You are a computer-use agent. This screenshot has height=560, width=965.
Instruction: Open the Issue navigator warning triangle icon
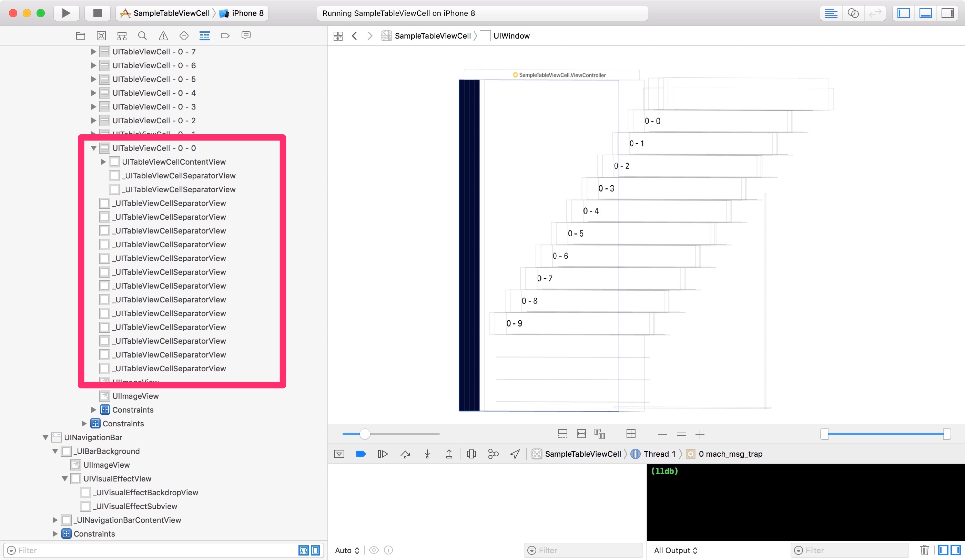click(x=163, y=35)
